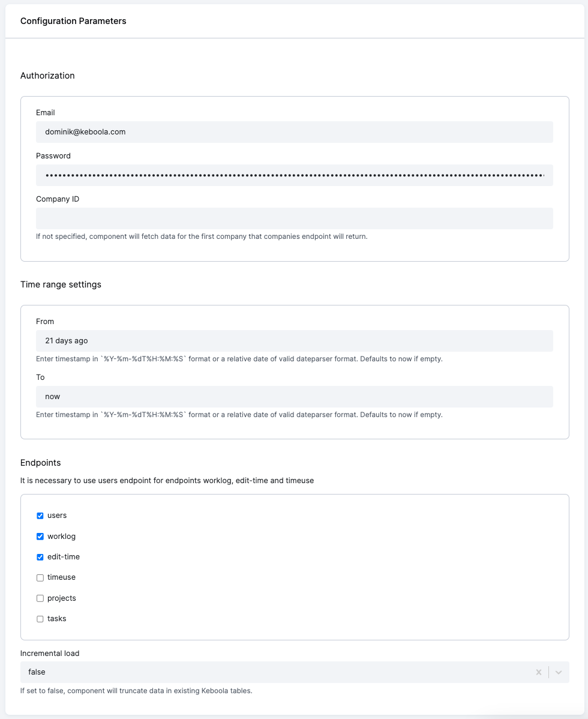Viewport: 588px width, 719px height.
Task: Click the 'Password' label
Action: click(53, 156)
